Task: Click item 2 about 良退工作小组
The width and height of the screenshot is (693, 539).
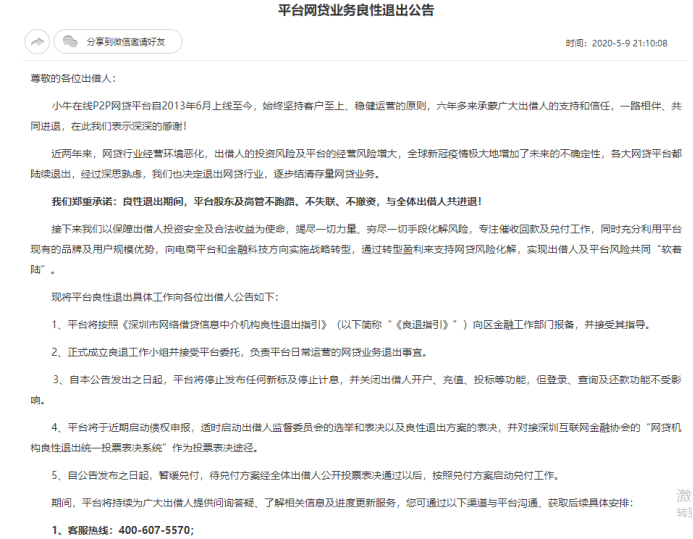Action: click(x=240, y=352)
